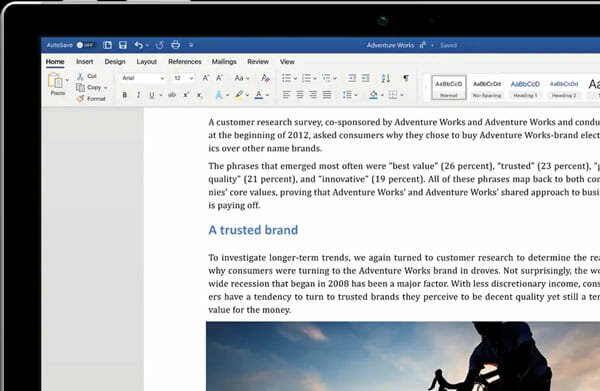Click the Cut button

point(87,76)
